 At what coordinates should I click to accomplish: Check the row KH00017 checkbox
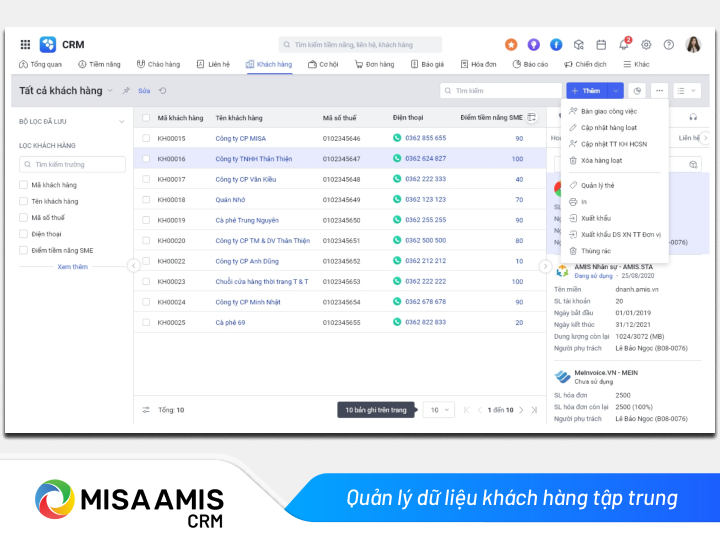(x=146, y=179)
